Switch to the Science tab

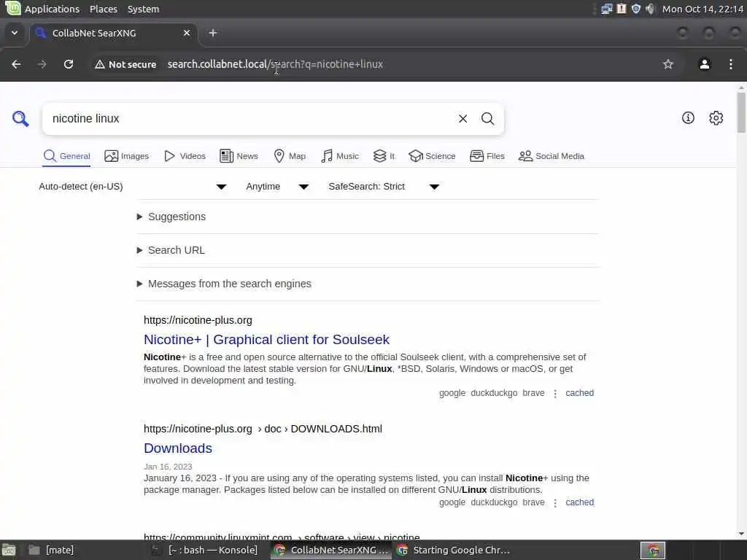pyautogui.click(x=432, y=156)
